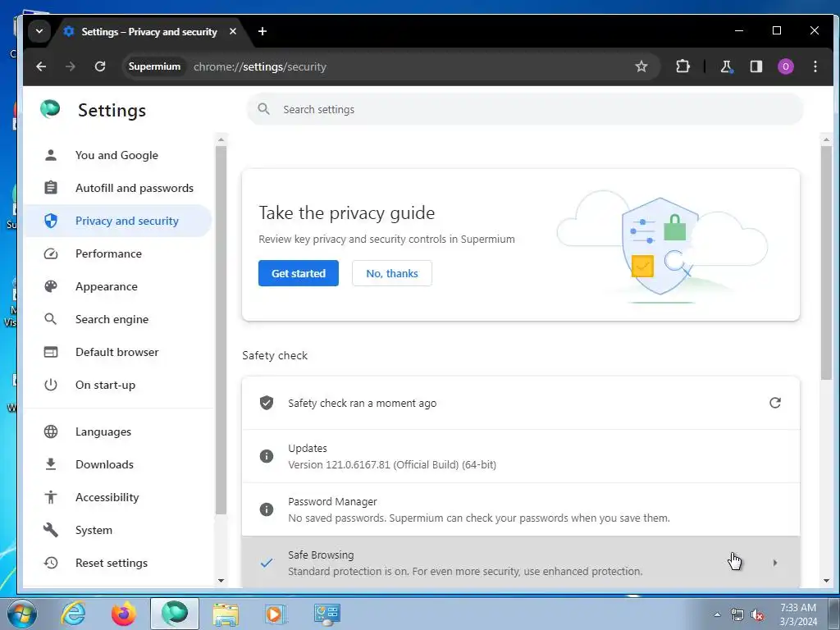Click the Settings page logo
The image size is (840, 630).
(x=50, y=109)
